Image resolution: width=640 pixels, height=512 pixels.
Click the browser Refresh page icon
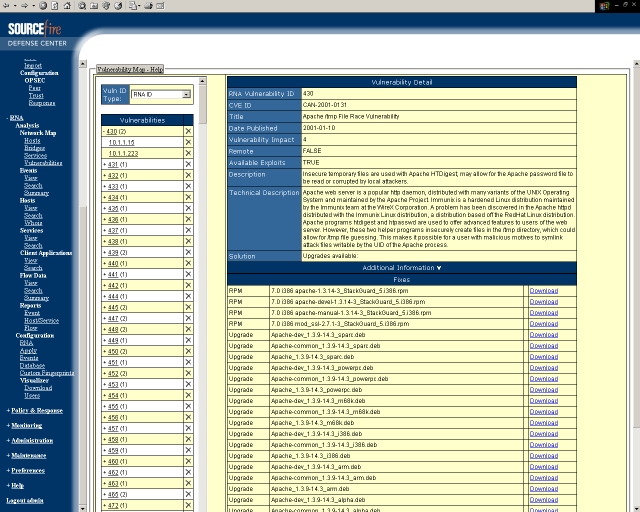click(55, 6)
